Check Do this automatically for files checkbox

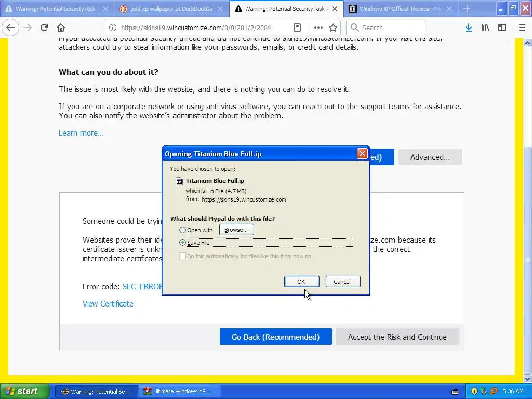[182, 256]
